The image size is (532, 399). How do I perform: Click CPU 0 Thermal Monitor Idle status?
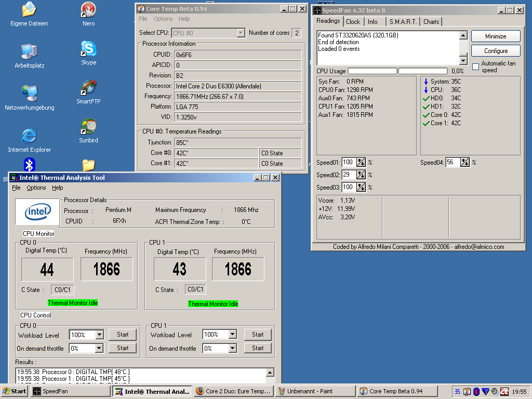tap(73, 303)
